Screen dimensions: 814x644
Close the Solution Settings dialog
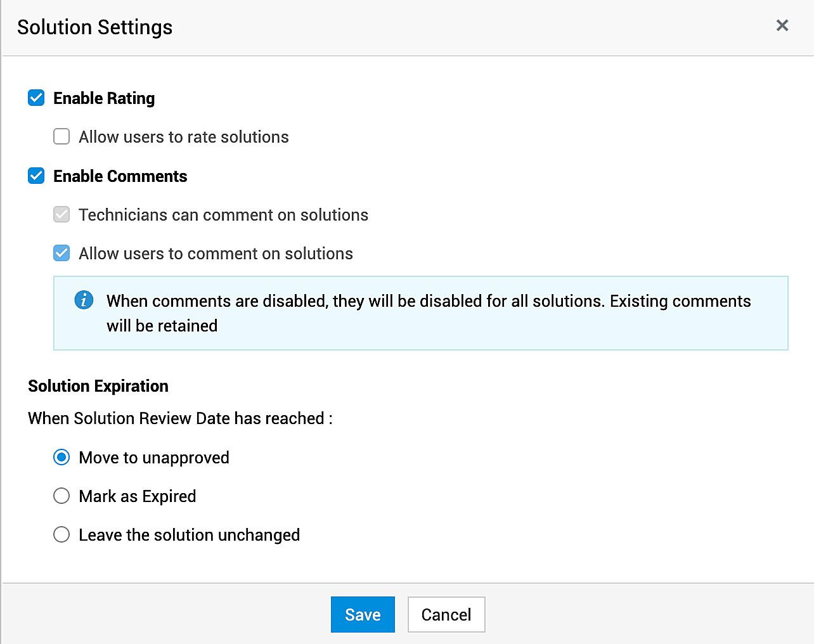pos(782,25)
